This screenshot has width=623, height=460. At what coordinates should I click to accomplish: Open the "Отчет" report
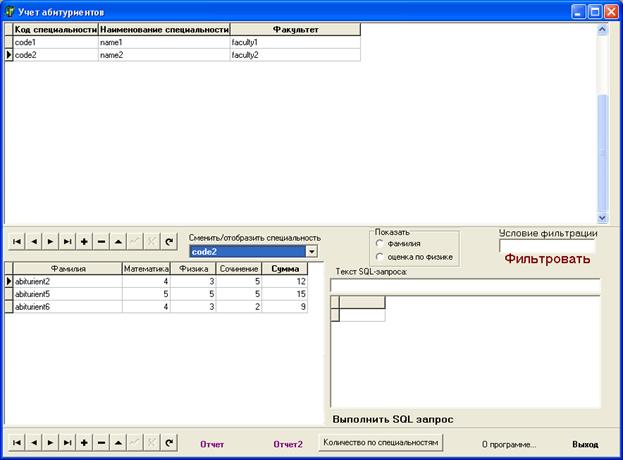(212, 443)
